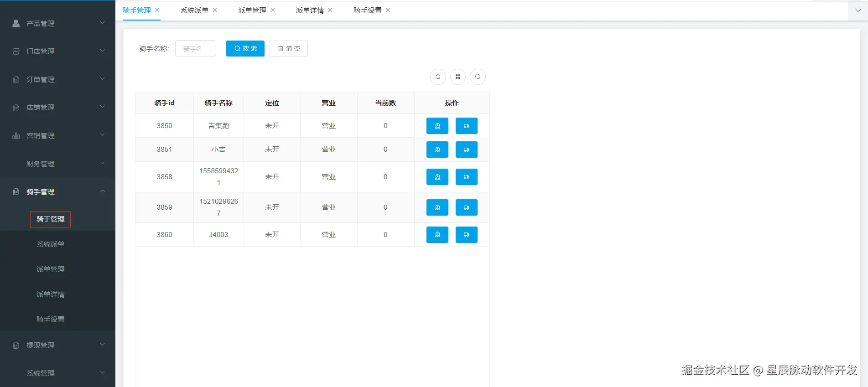This screenshot has width=868, height=387.
Task: Click the 营业 column header
Action: click(x=329, y=103)
